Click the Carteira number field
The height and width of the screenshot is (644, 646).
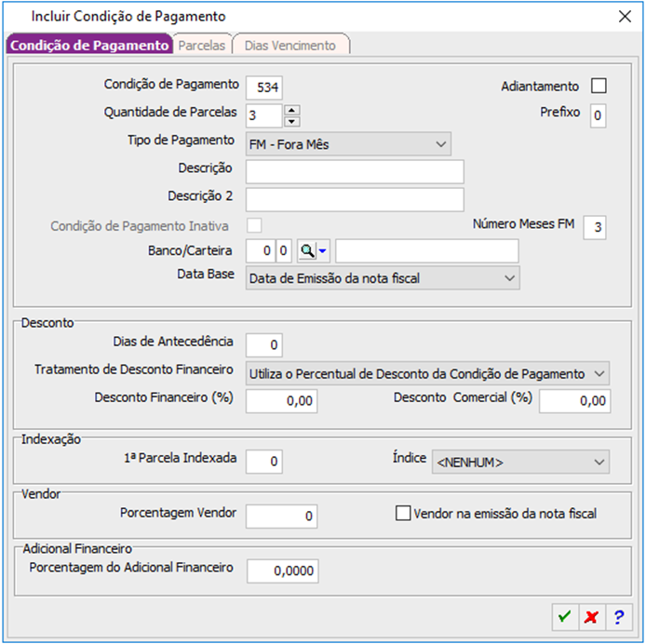point(284,250)
